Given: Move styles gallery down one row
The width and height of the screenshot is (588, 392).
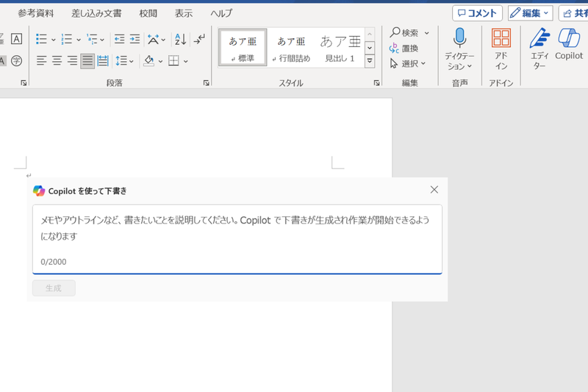Looking at the screenshot, I should coord(370,48).
